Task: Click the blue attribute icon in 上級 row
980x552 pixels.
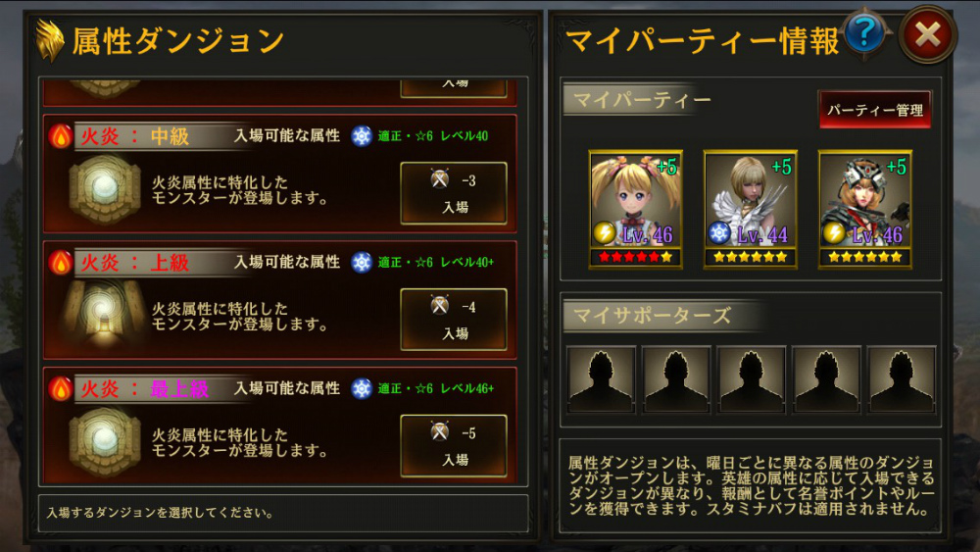Action: tap(362, 262)
